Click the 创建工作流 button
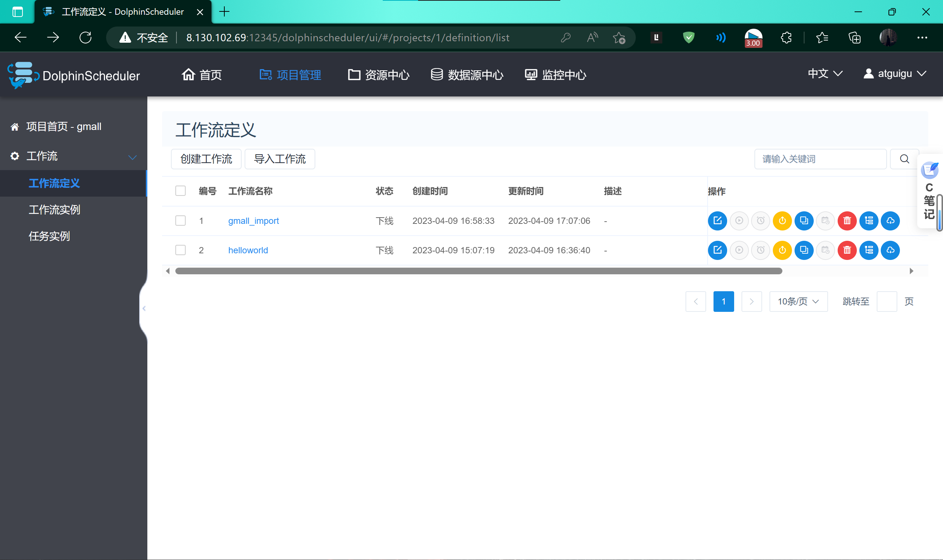This screenshot has width=943, height=560. point(206,159)
